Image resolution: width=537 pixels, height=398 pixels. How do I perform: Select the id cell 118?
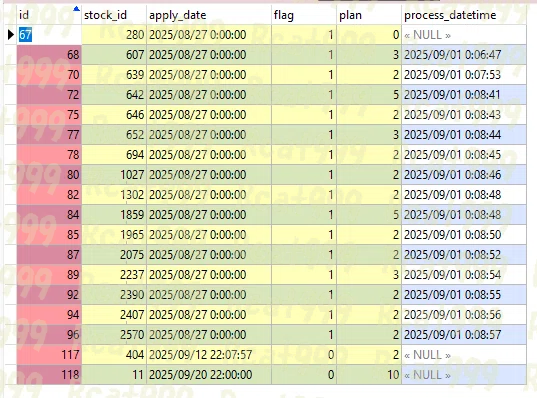pyautogui.click(x=49, y=374)
